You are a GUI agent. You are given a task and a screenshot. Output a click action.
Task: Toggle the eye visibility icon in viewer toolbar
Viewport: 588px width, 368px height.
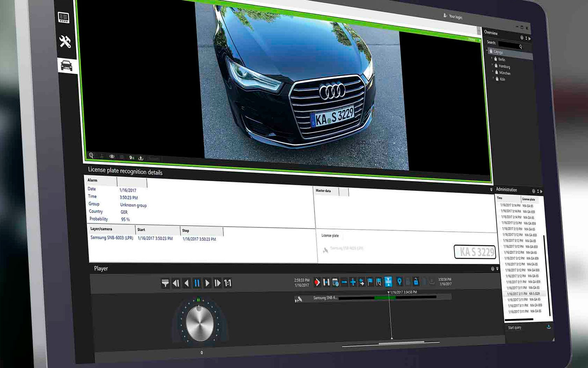click(111, 157)
